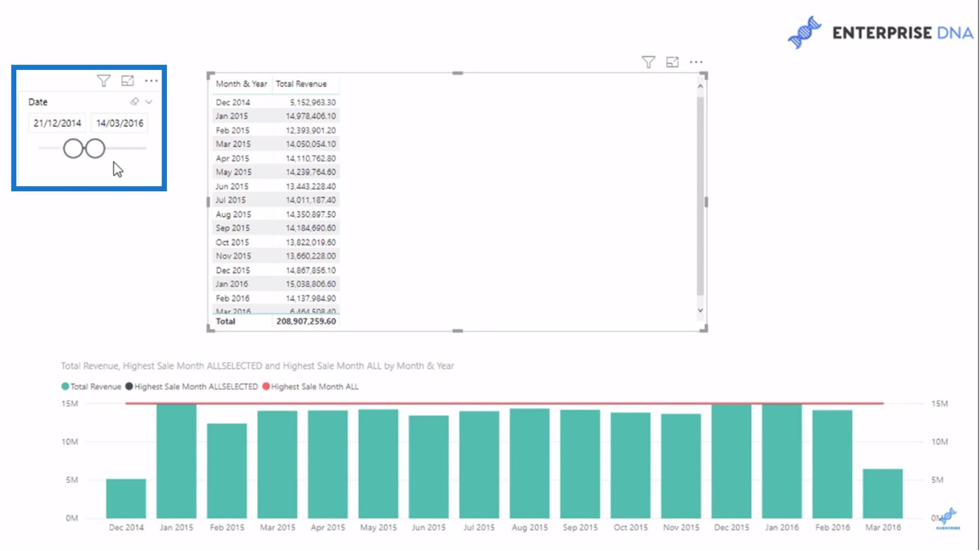Select Sep 2015 row in table
Viewport: 980px width, 551px height.
tap(276, 228)
